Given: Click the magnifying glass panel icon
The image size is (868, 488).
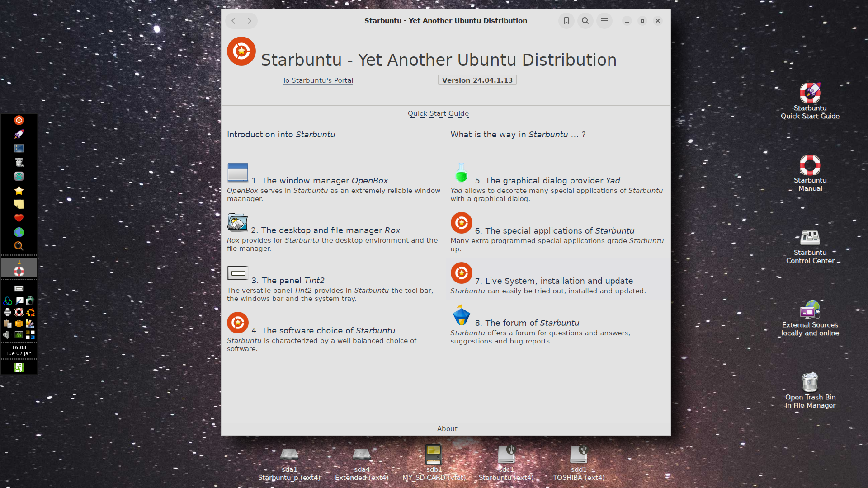Looking at the screenshot, I should tap(19, 246).
